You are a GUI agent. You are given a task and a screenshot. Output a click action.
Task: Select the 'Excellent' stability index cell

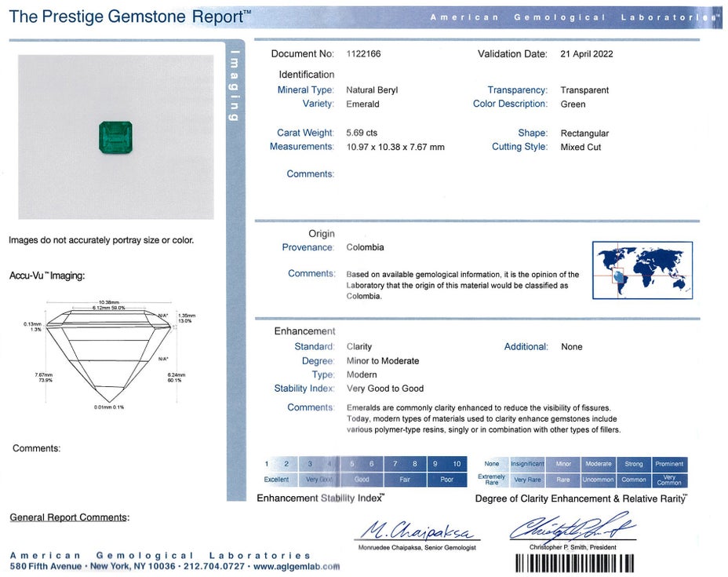[276, 480]
